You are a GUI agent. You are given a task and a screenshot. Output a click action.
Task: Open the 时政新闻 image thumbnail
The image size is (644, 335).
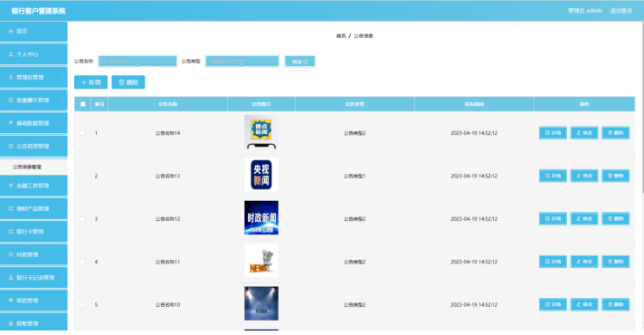click(261, 218)
